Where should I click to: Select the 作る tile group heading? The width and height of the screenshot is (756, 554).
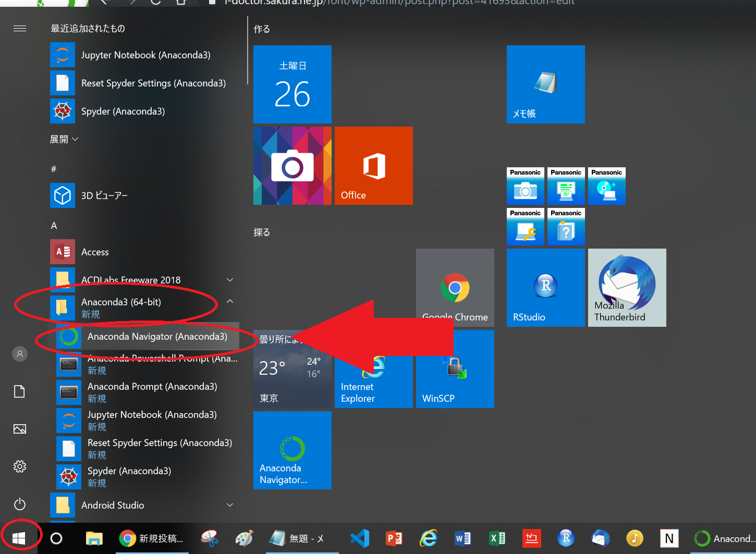click(x=262, y=29)
